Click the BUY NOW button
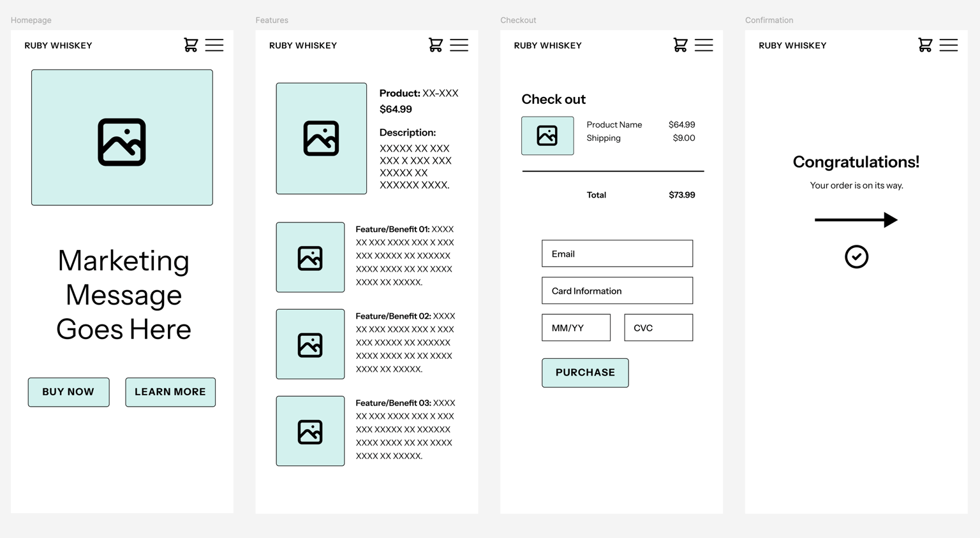Viewport: 980px width, 538px height. pyautogui.click(x=68, y=392)
